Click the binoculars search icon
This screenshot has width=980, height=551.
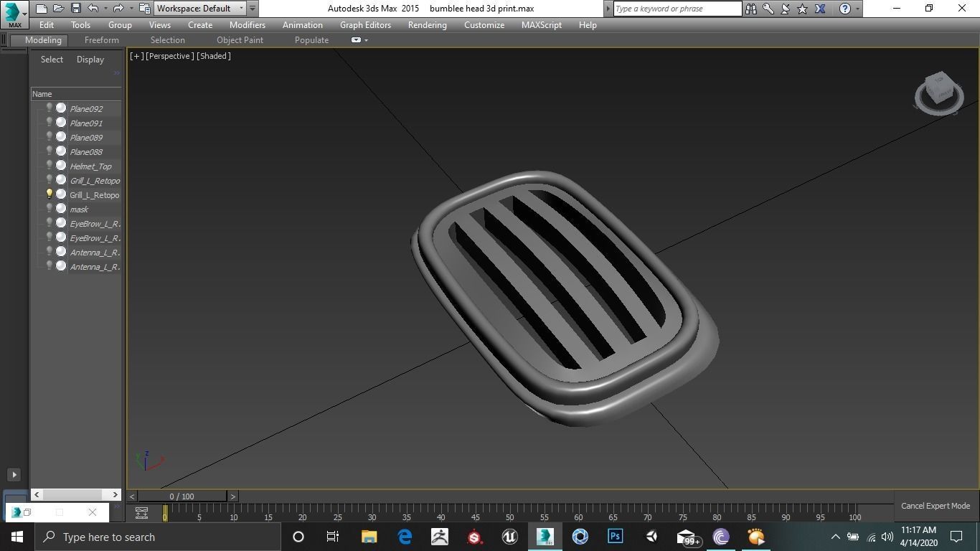click(x=751, y=9)
